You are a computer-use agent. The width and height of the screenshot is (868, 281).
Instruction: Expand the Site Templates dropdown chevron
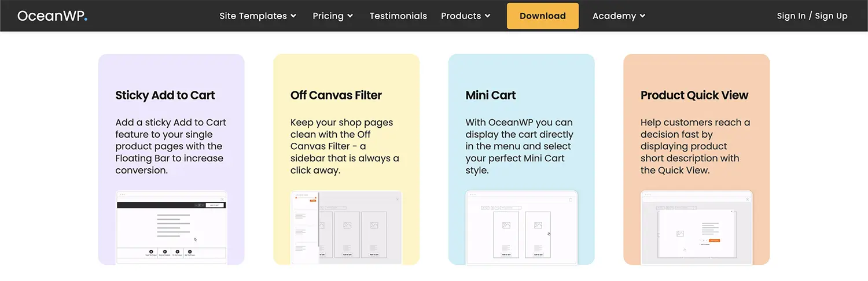(293, 16)
